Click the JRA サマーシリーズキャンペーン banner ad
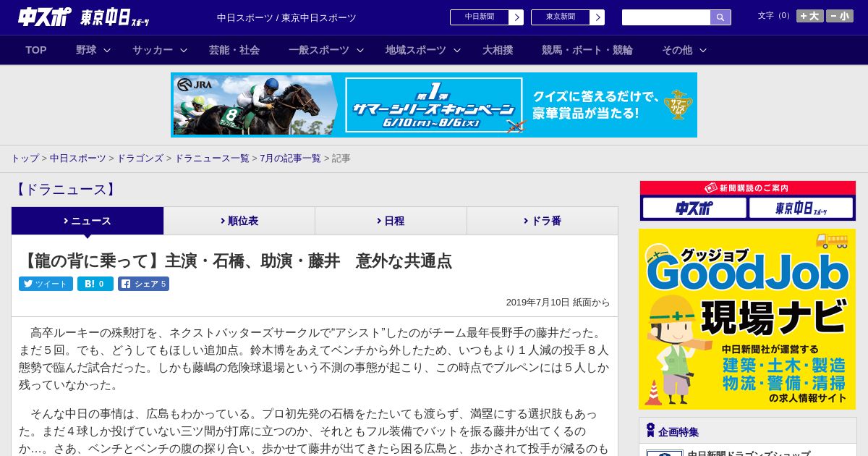The width and height of the screenshot is (868, 456). 434,105
